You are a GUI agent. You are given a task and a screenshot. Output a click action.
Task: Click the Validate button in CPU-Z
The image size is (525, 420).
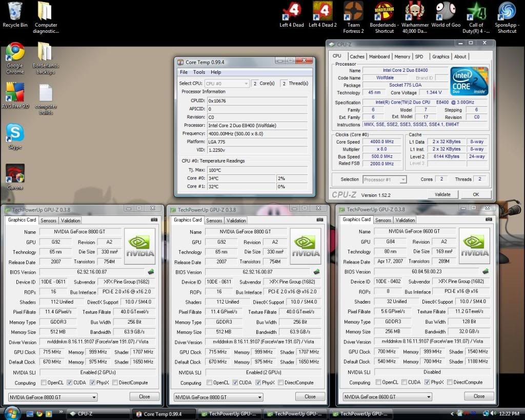click(442, 194)
